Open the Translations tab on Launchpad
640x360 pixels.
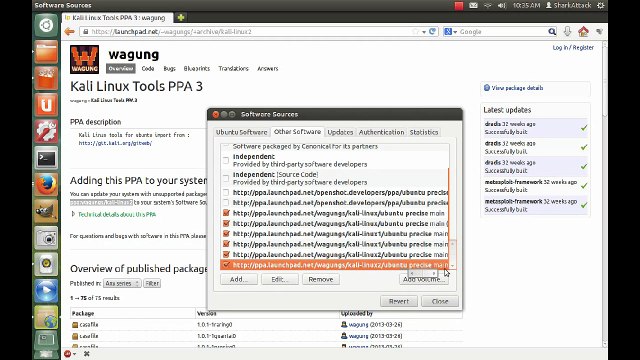[x=233, y=69]
